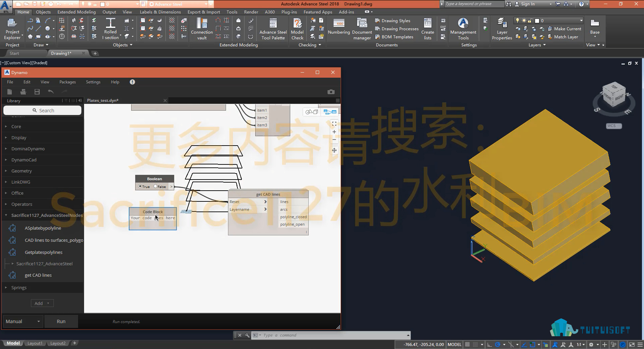Screen dimensions: 644x349
Task: Click the Dynamo camera export icon
Action: click(x=331, y=92)
